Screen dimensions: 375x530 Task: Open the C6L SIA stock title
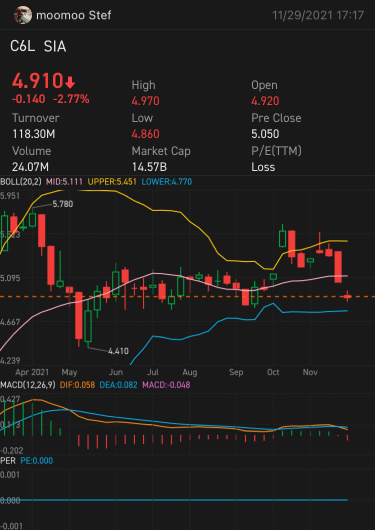[38, 47]
